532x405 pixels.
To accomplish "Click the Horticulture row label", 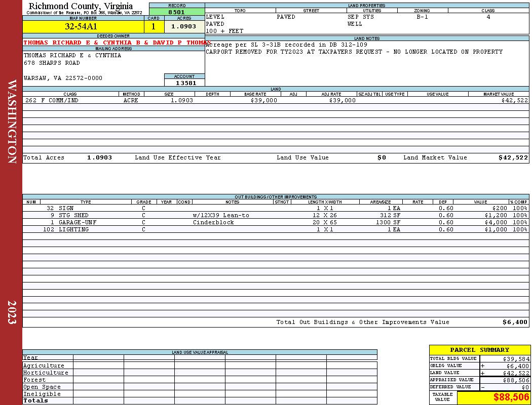I will [46, 373].
